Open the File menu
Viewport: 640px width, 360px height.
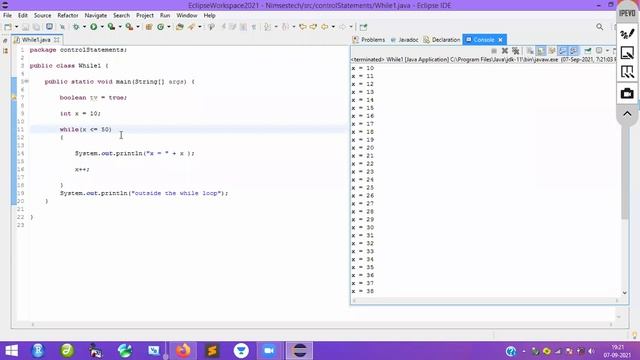(7, 16)
